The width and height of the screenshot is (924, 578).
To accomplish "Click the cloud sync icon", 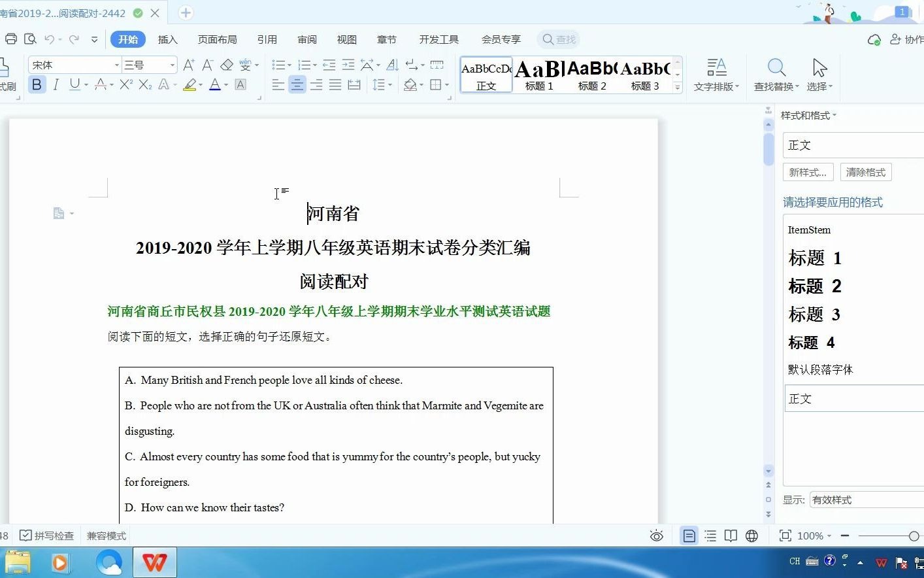I will 874,40.
